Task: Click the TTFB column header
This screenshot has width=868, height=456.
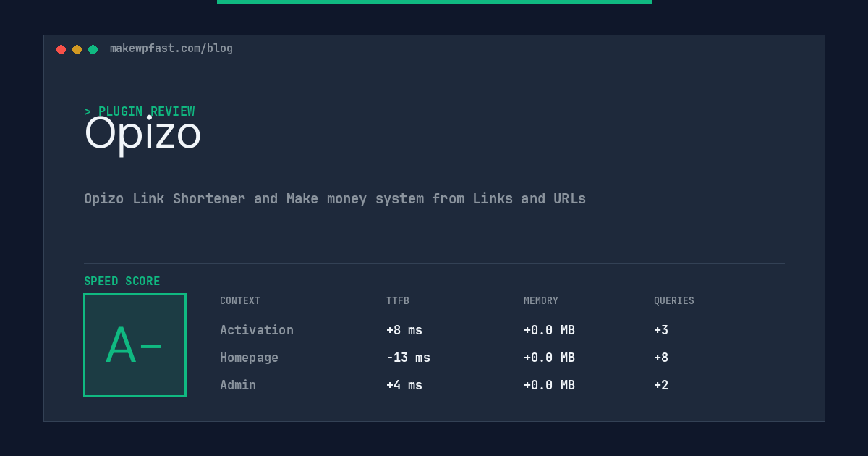Action: [x=398, y=301]
